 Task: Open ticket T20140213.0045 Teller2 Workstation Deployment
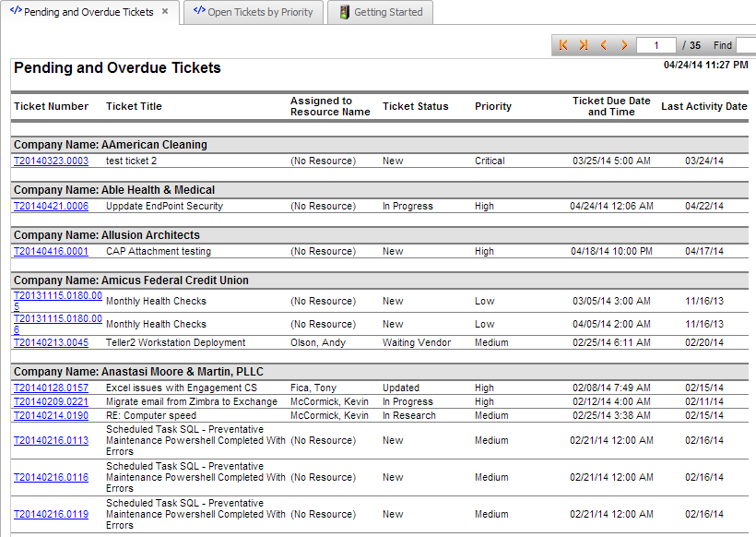point(51,342)
